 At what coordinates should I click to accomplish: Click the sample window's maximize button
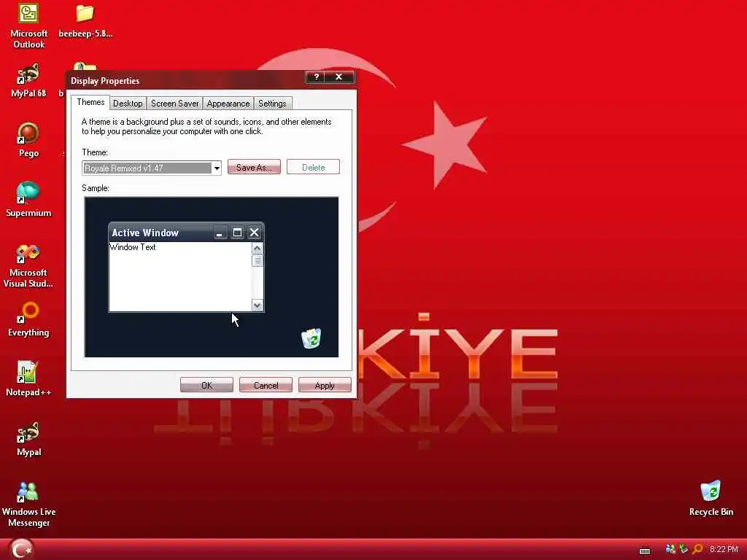click(x=237, y=233)
